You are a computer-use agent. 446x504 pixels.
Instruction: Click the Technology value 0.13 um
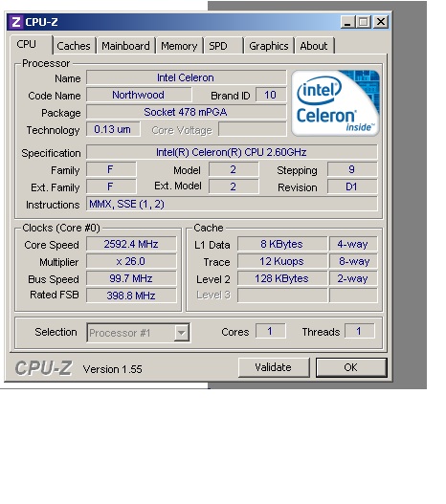(x=113, y=129)
